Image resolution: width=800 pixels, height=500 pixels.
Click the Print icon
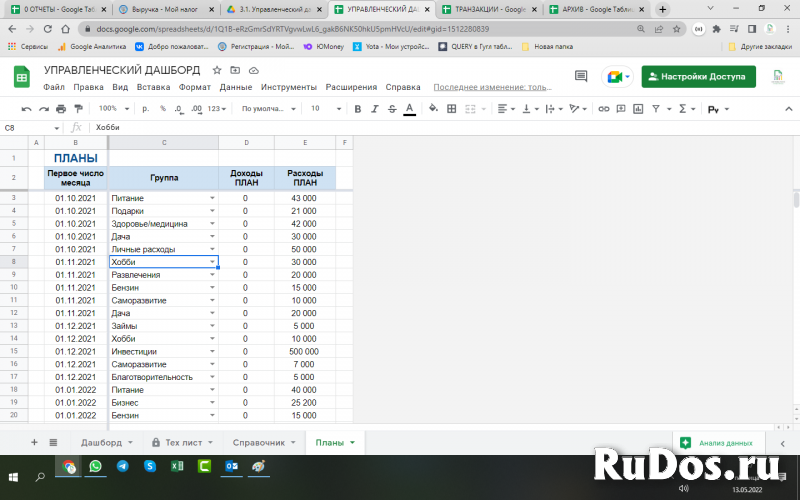click(x=61, y=108)
